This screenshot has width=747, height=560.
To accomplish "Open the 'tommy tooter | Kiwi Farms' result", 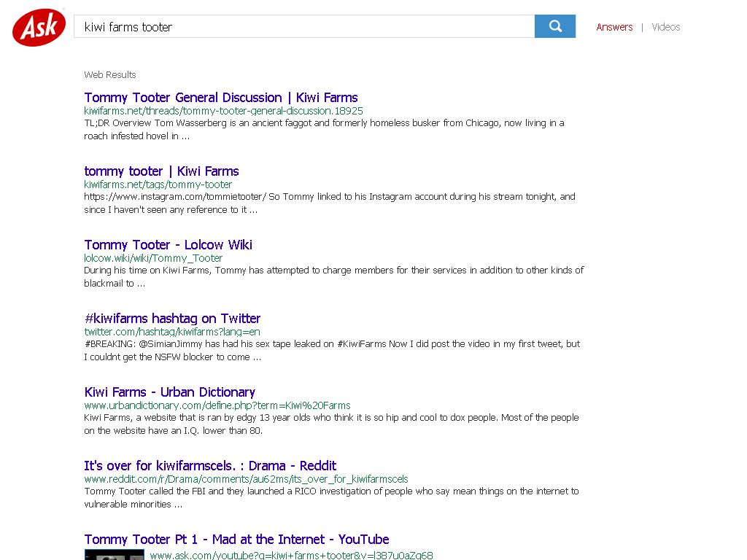I will [x=161, y=171].
